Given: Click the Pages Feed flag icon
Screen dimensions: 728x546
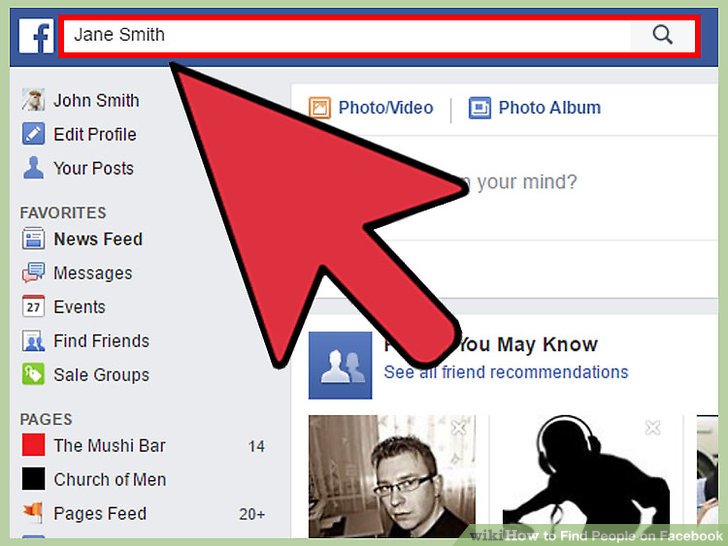Looking at the screenshot, I should 33,513.
